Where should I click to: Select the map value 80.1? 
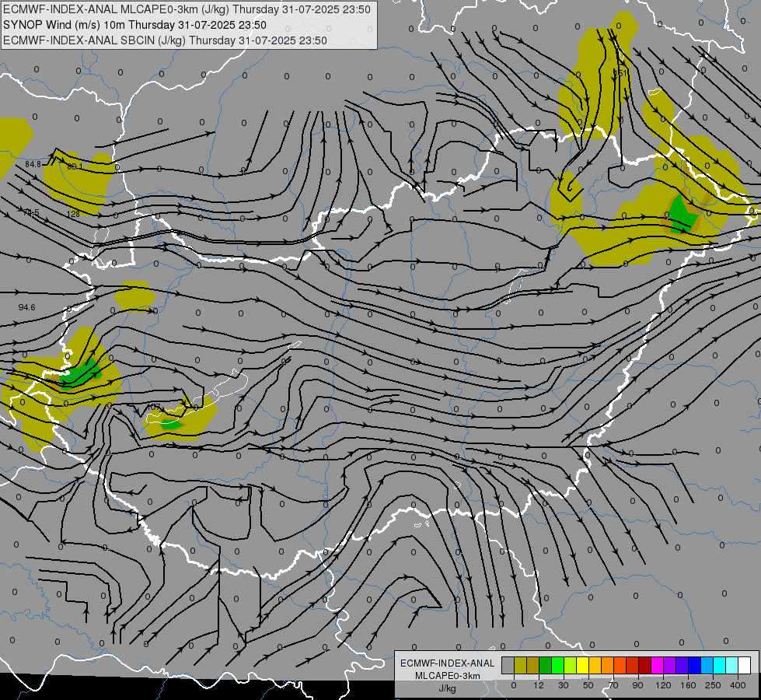[x=75, y=166]
